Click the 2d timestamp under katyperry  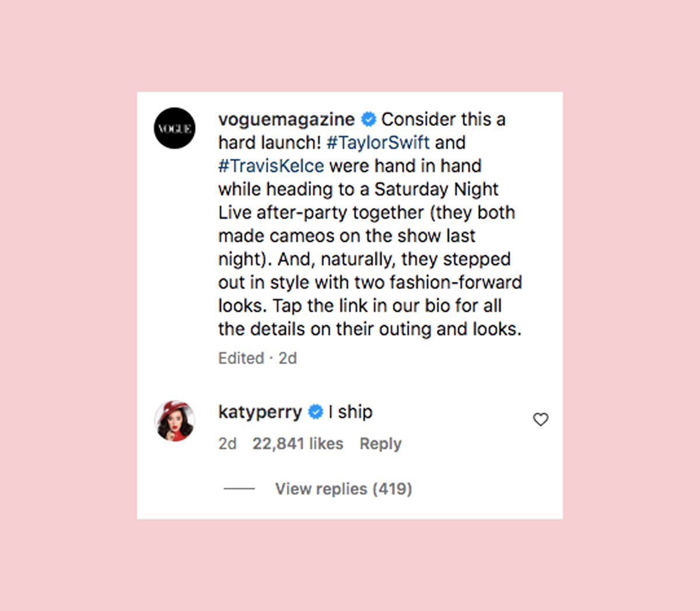(228, 444)
